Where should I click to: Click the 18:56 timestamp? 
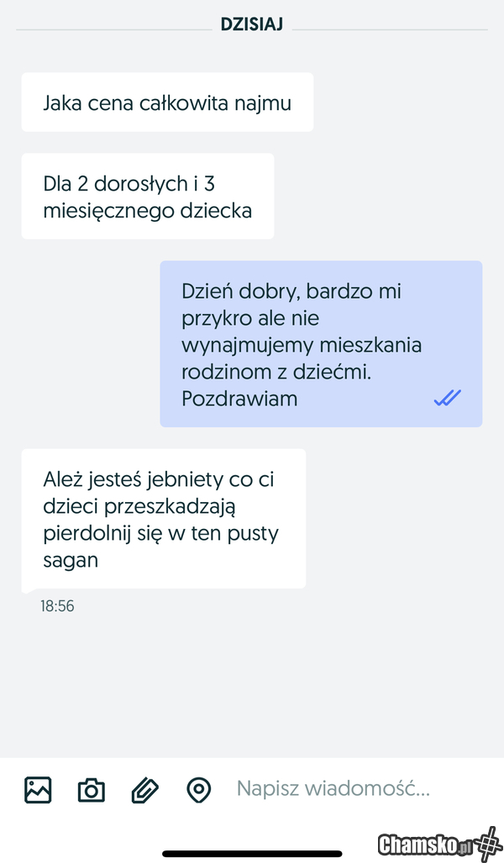pyautogui.click(x=57, y=606)
